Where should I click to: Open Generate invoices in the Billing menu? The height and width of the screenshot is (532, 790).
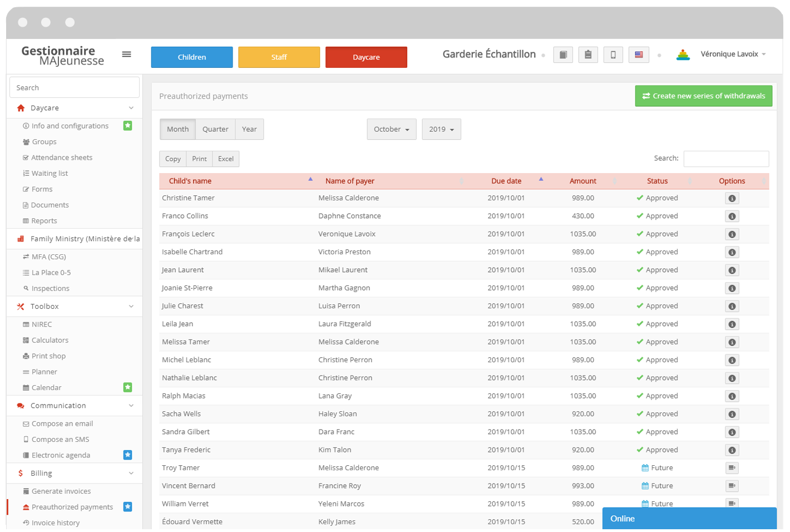[61, 491]
